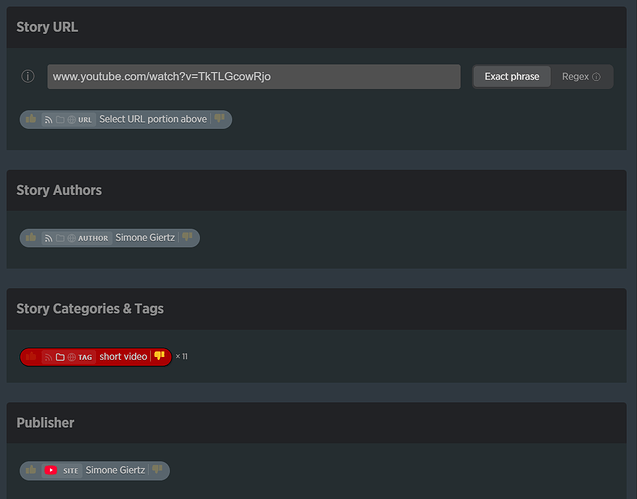Click the feed scope icon on URL pill

(48, 119)
